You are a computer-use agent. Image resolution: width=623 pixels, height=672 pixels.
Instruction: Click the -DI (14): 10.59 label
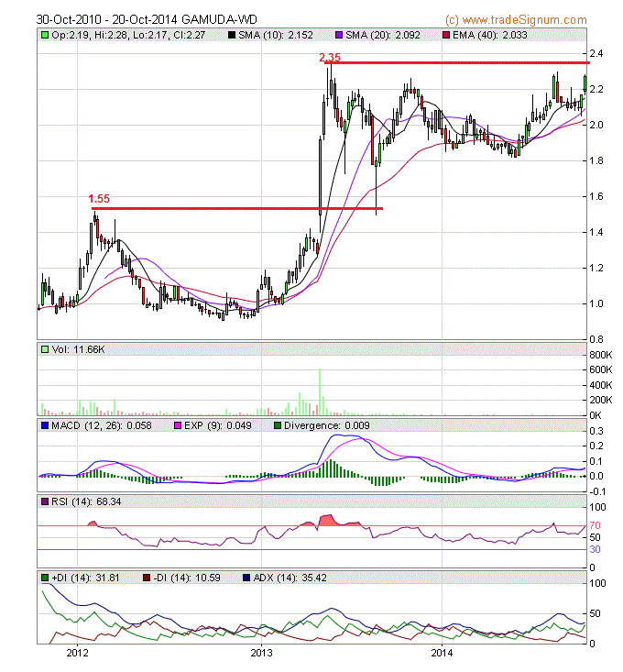[x=187, y=578]
